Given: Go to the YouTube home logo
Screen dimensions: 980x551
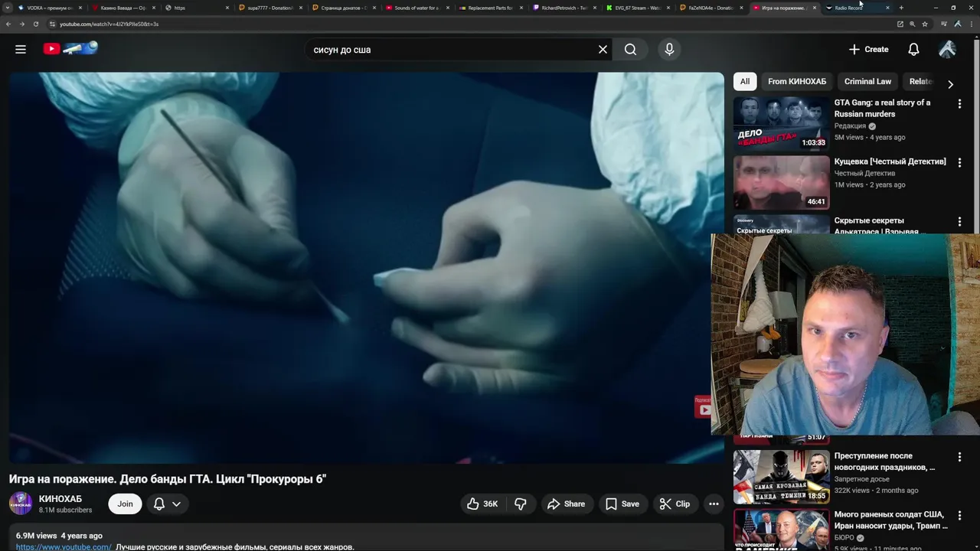Looking at the screenshot, I should tap(70, 49).
